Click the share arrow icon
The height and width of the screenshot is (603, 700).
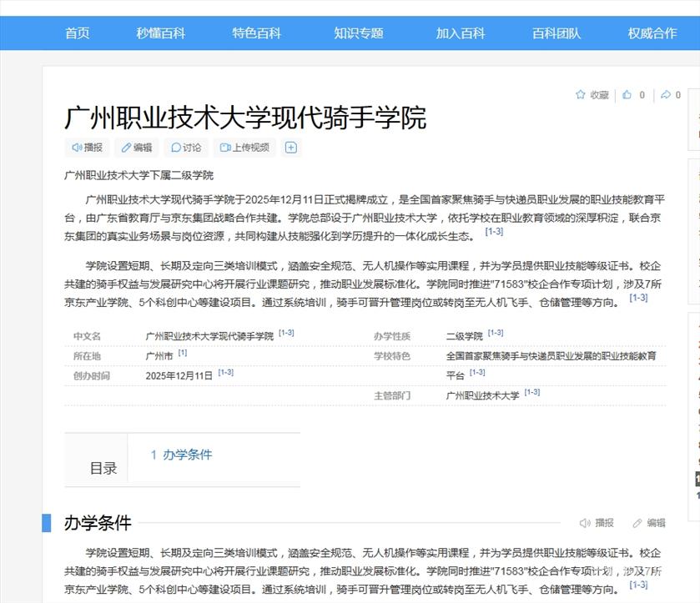pyautogui.click(x=666, y=95)
